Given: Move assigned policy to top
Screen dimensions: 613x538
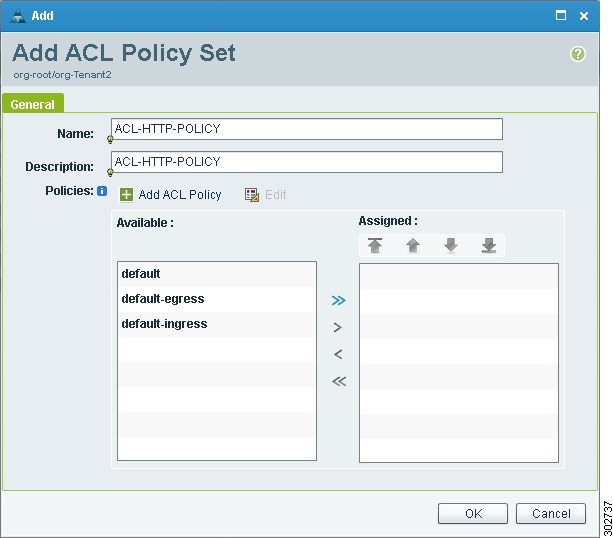Looking at the screenshot, I should pos(375,246).
